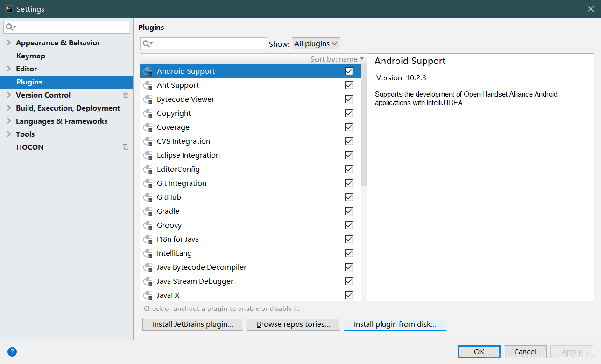Click the plugin list vertical scrollbar
The width and height of the screenshot is (601, 364).
pos(364,125)
